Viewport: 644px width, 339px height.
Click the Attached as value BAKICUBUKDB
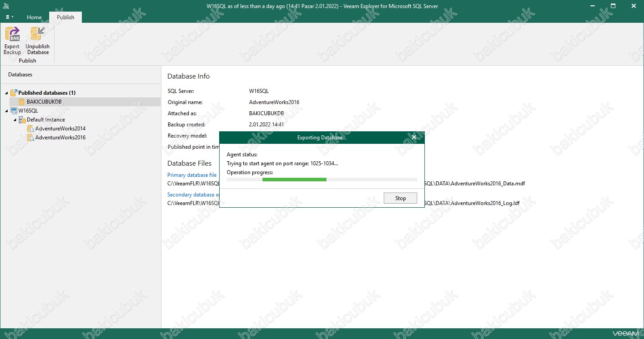(x=267, y=113)
